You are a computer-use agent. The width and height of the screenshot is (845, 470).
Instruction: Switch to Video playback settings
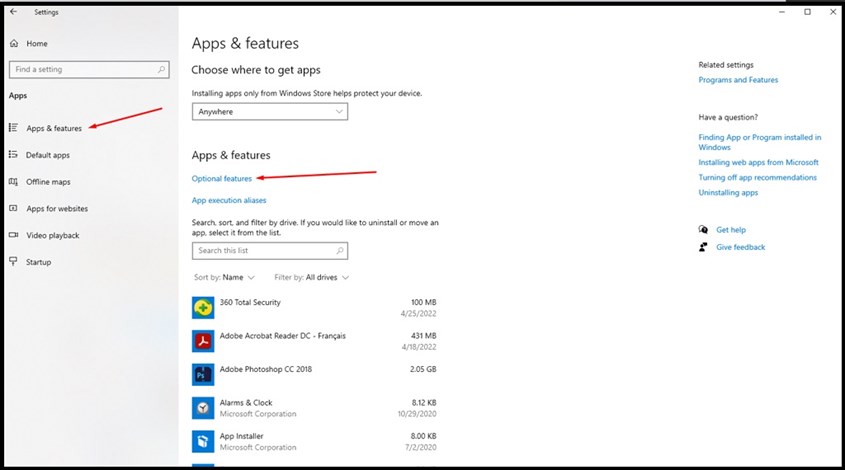(x=52, y=235)
